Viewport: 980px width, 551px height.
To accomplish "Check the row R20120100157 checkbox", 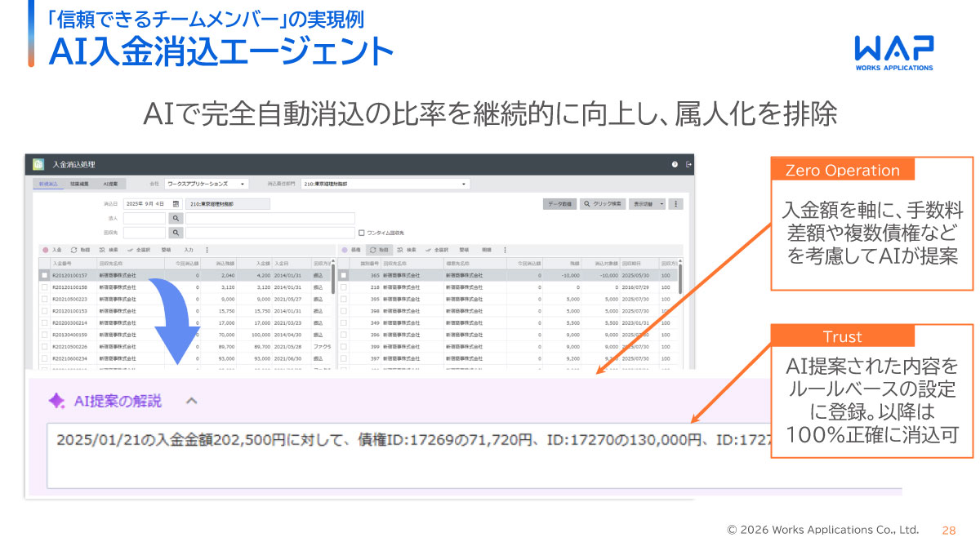I will (x=45, y=276).
